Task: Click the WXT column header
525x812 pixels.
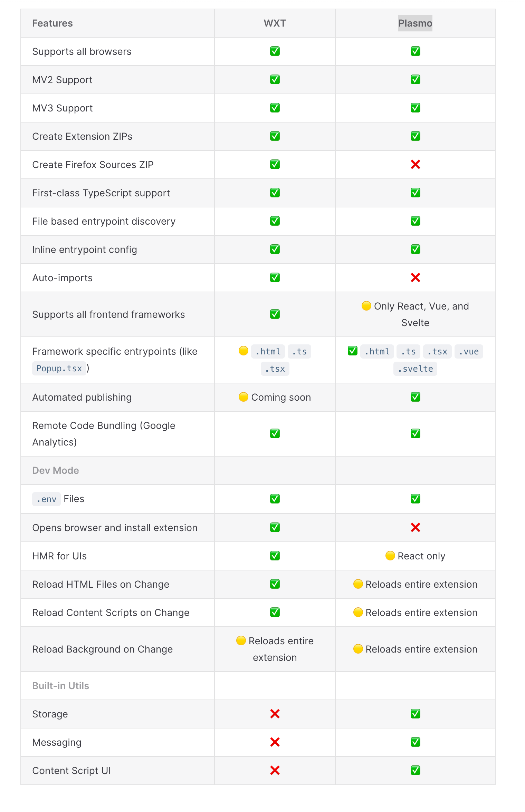Action: click(275, 23)
